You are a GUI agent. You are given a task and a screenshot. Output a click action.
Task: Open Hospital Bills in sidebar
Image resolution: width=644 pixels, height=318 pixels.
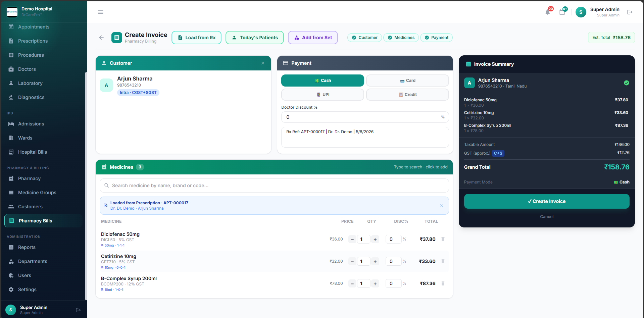43,152
